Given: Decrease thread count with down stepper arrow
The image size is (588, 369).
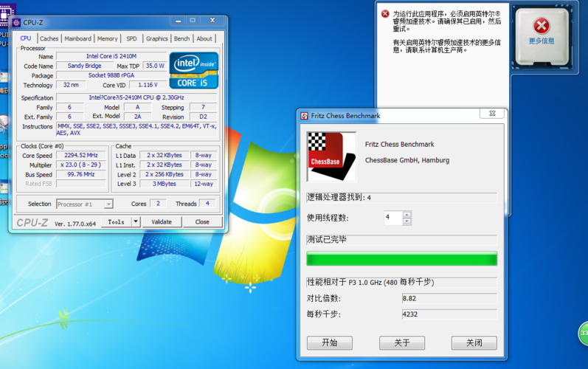Looking at the screenshot, I should [407, 221].
